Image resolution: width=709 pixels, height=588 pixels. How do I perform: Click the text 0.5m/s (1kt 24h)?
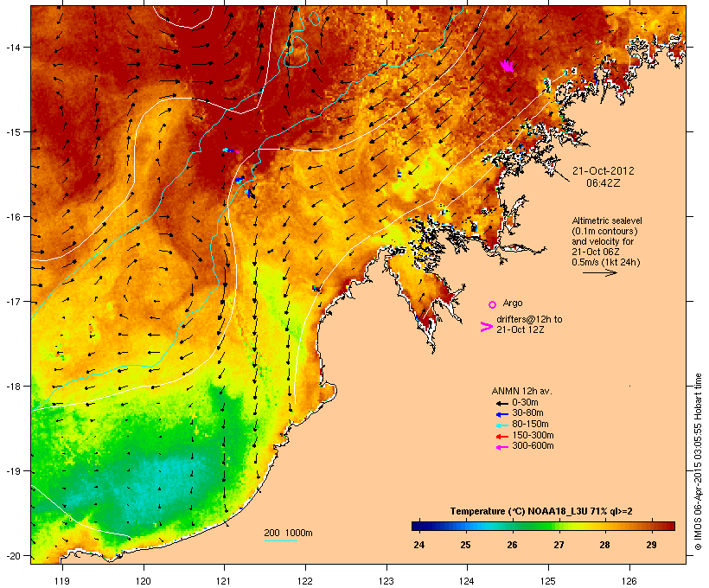pyautogui.click(x=606, y=262)
